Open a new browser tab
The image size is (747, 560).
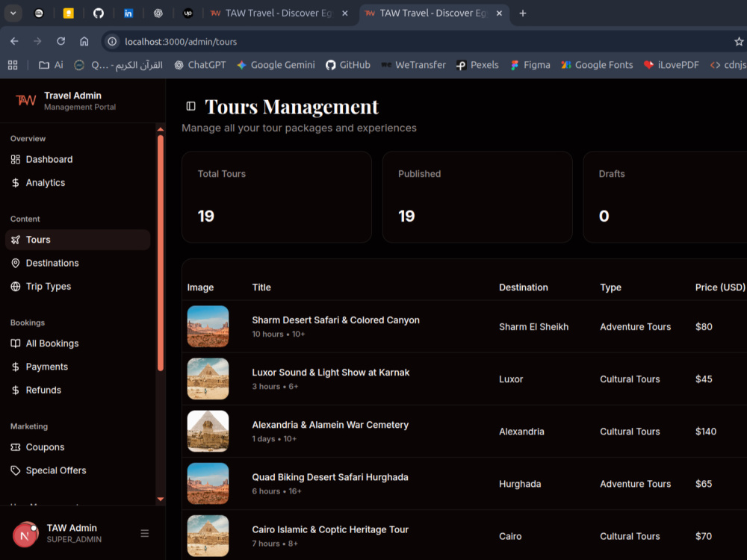(x=523, y=13)
